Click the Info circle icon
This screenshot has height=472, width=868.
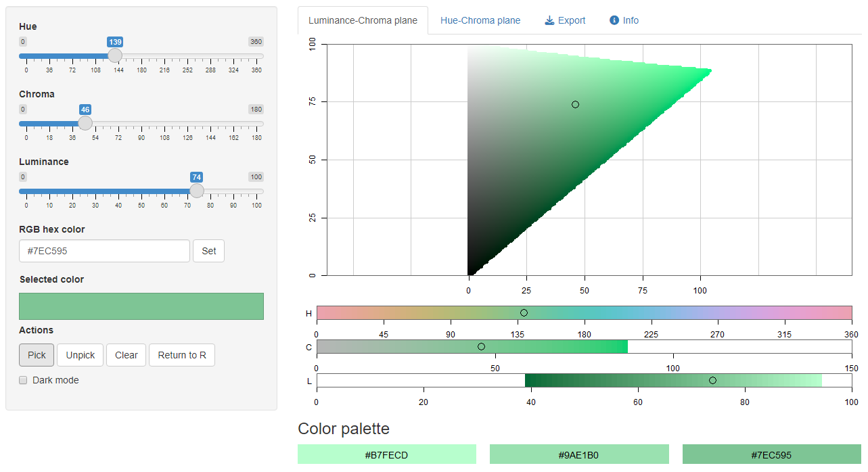click(x=614, y=20)
